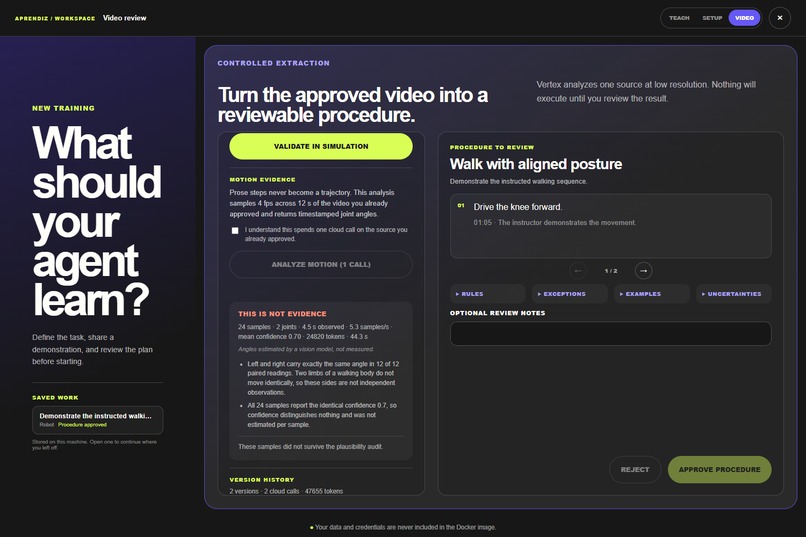Viewport: 806px width, 537px height.
Task: Expand the Exceptions section
Action: [570, 294]
